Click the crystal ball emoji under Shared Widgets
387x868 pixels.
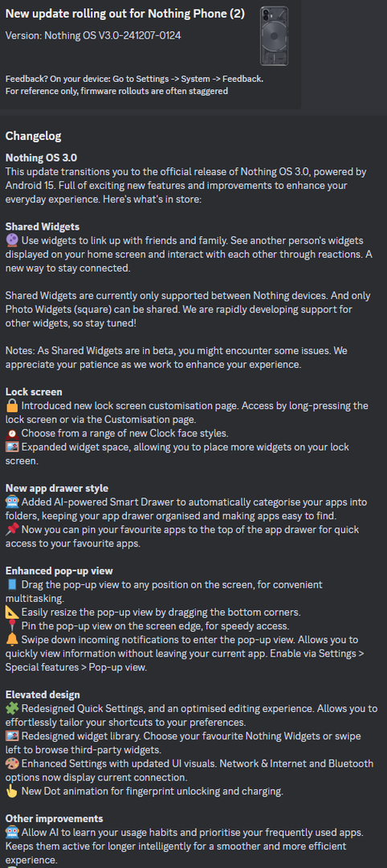coord(11,240)
